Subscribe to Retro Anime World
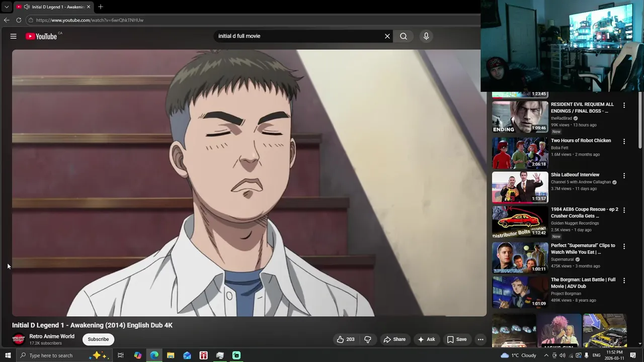 pyautogui.click(x=98, y=339)
